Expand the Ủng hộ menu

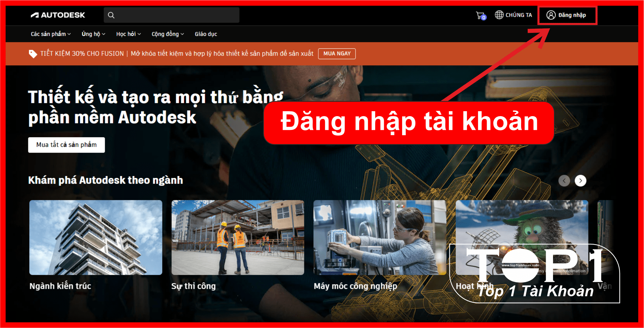pyautogui.click(x=94, y=34)
